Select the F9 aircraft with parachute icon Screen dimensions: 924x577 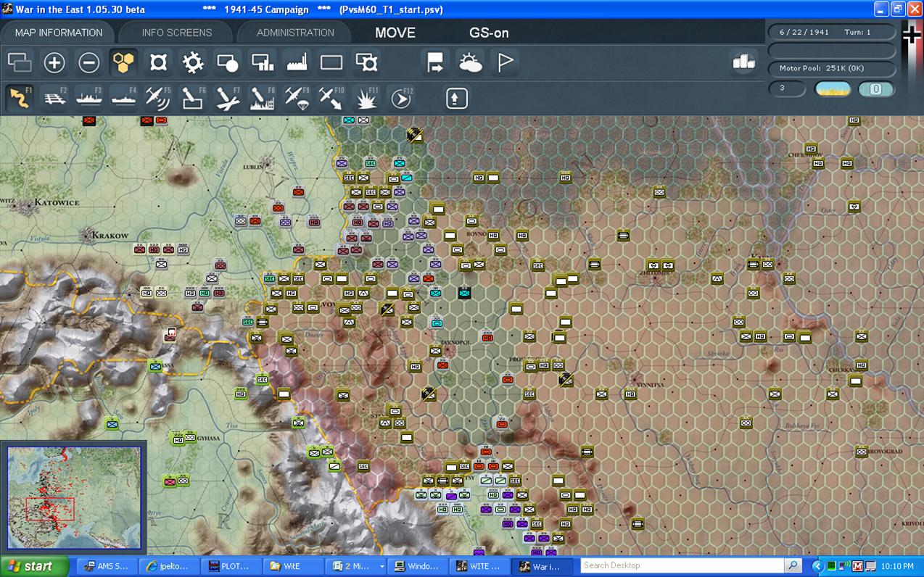click(x=297, y=98)
